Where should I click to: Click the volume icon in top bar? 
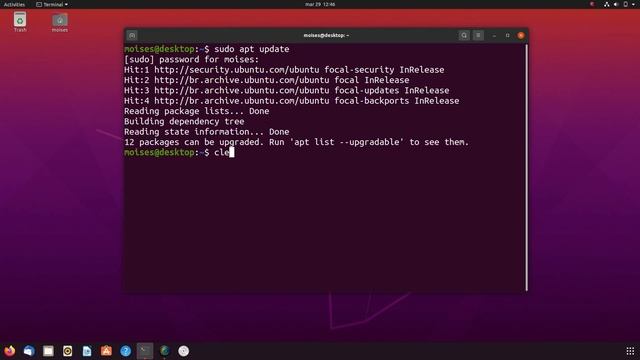616,4
